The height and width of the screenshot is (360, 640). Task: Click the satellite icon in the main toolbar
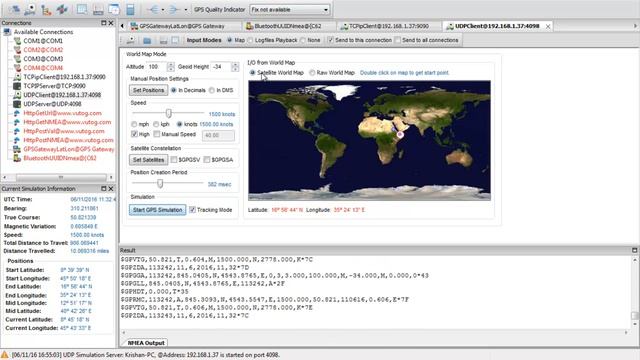click(62, 9)
